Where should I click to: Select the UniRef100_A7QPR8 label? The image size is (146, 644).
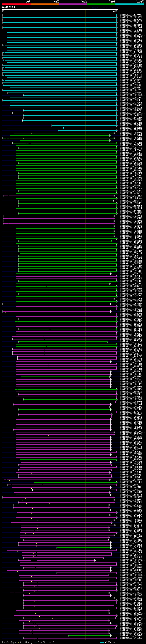pyautogui.click(x=131, y=30)
